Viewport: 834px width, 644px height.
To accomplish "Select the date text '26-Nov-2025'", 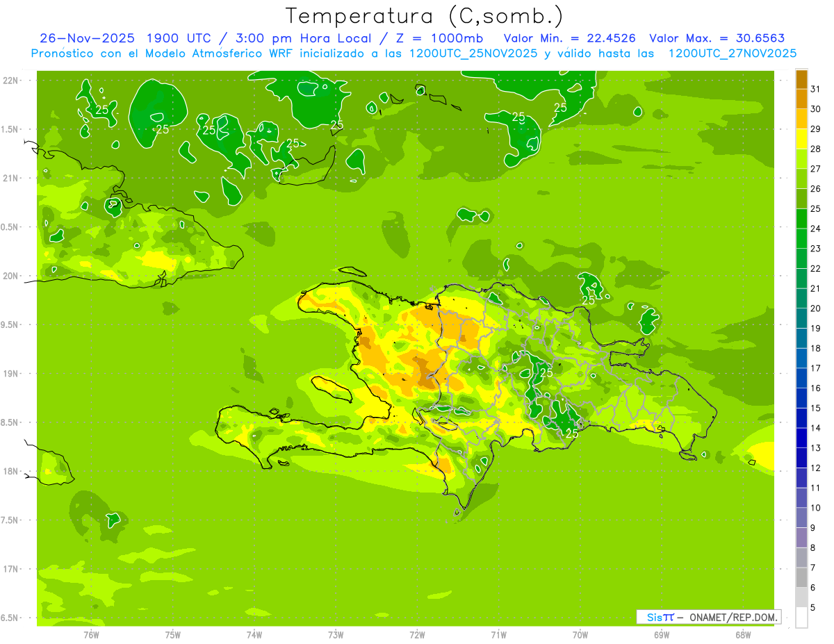I will [87, 38].
